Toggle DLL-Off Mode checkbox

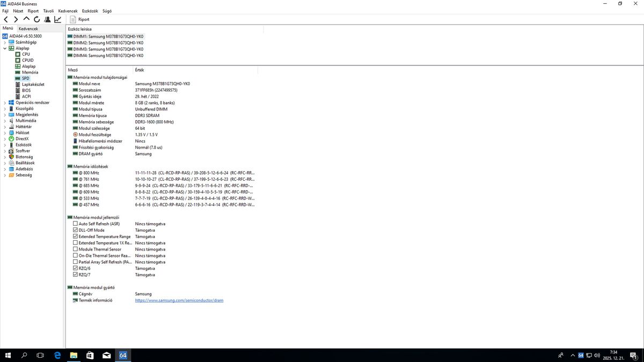[x=75, y=230]
